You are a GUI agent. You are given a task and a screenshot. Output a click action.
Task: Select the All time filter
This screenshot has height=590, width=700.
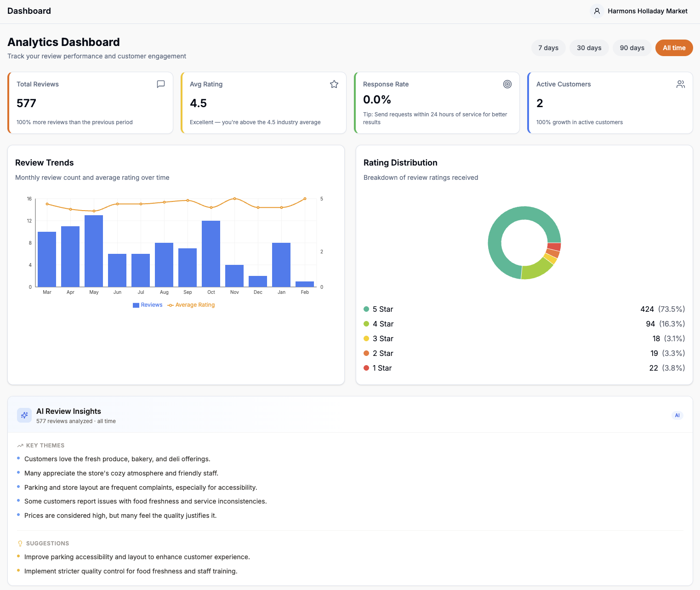point(674,48)
